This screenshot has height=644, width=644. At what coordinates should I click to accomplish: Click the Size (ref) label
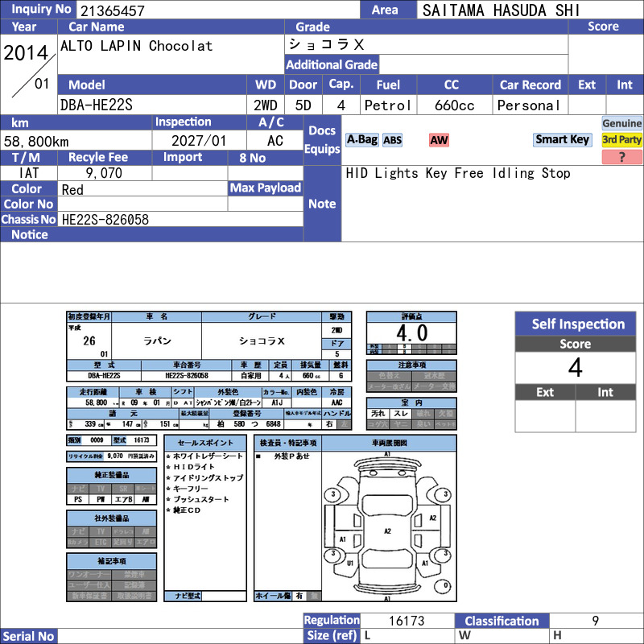(x=332, y=636)
